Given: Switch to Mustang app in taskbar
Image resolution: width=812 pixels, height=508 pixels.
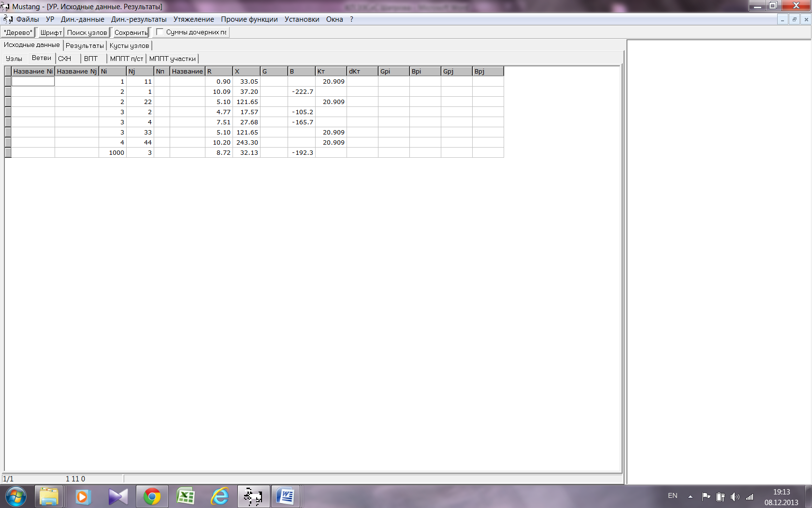Looking at the screenshot, I should pos(253,496).
